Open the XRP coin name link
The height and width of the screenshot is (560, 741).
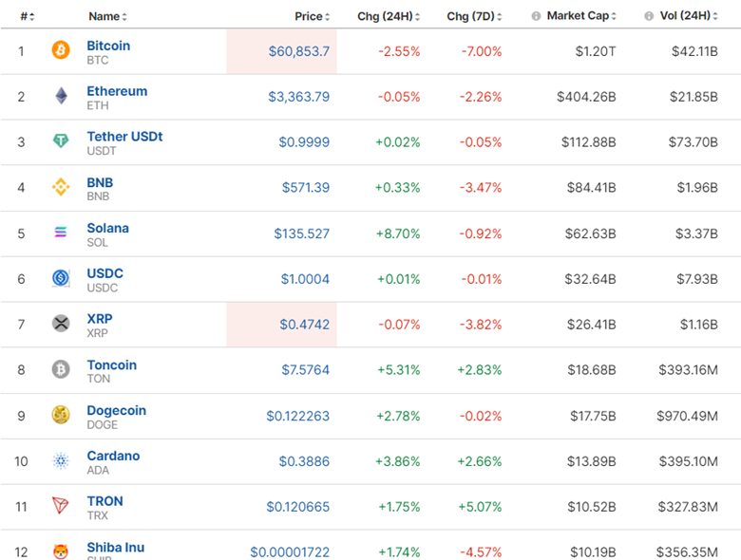point(99,319)
